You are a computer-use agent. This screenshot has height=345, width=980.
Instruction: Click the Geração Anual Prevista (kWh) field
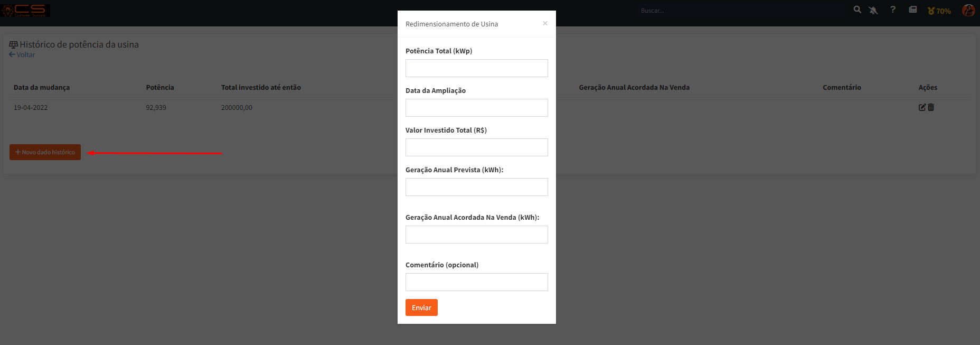pyautogui.click(x=476, y=187)
